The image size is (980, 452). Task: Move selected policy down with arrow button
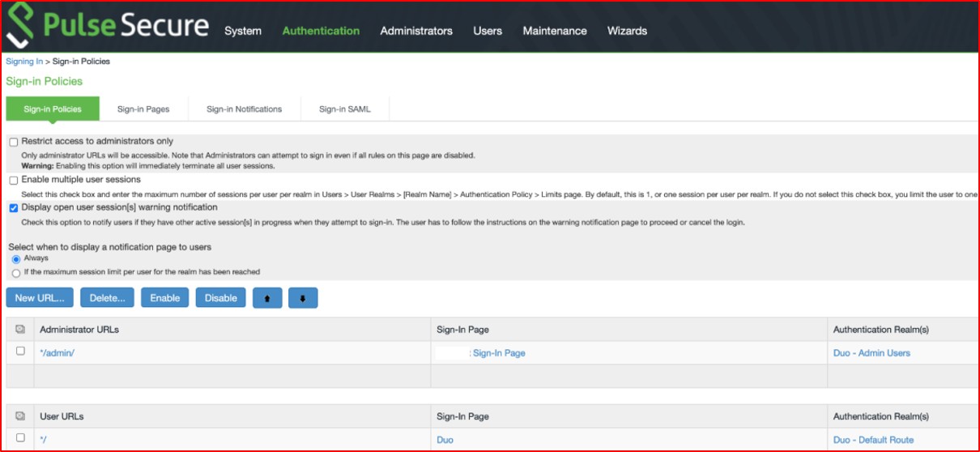tap(302, 298)
